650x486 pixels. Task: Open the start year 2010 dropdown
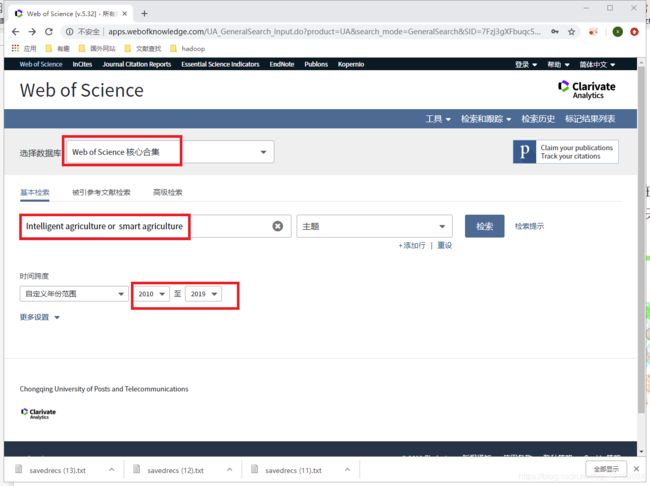[x=151, y=294]
